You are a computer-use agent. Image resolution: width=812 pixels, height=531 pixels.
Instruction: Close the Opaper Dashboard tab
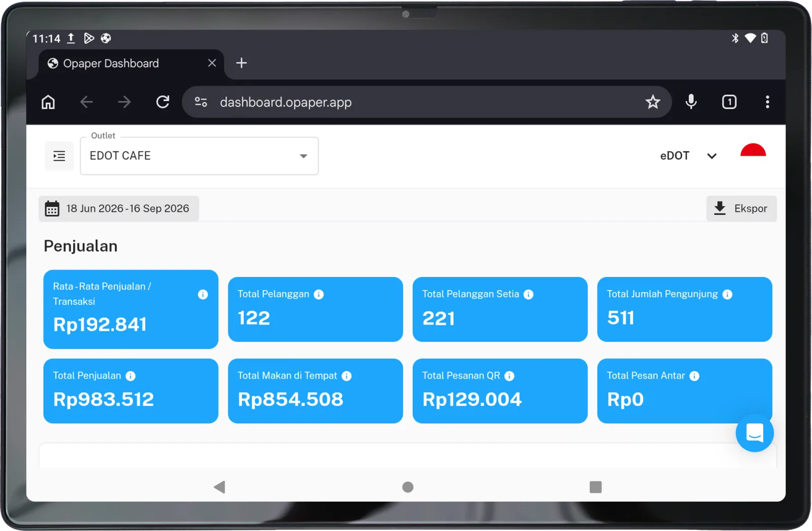(x=212, y=63)
